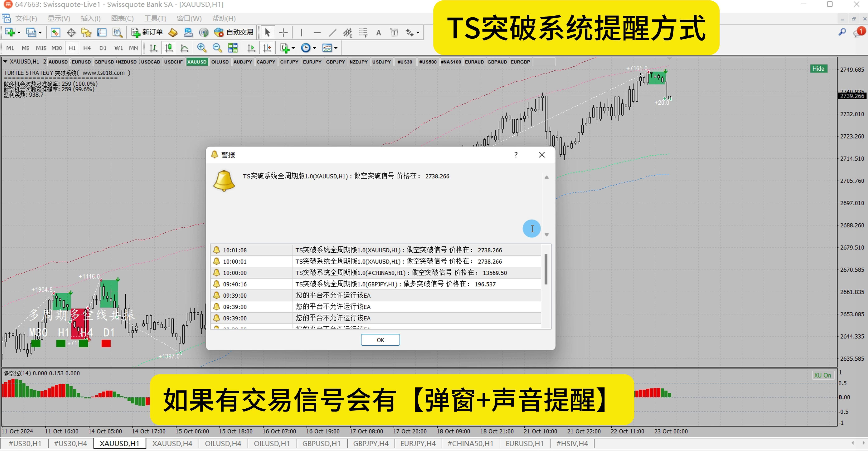Open the 插入(I) menu

90,19
